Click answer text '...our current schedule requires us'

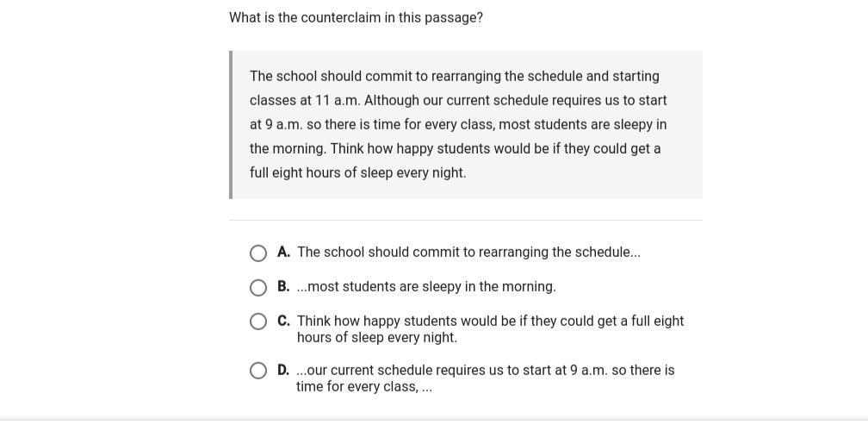tap(485, 378)
